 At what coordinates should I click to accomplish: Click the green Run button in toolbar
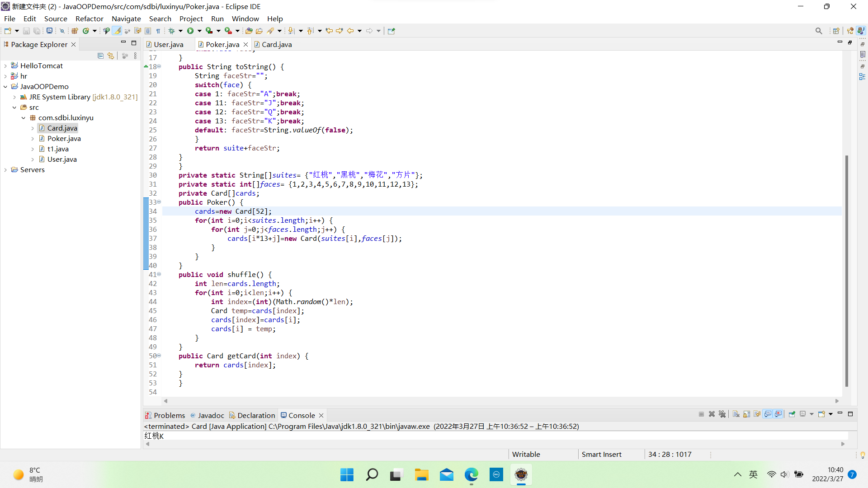coord(190,31)
